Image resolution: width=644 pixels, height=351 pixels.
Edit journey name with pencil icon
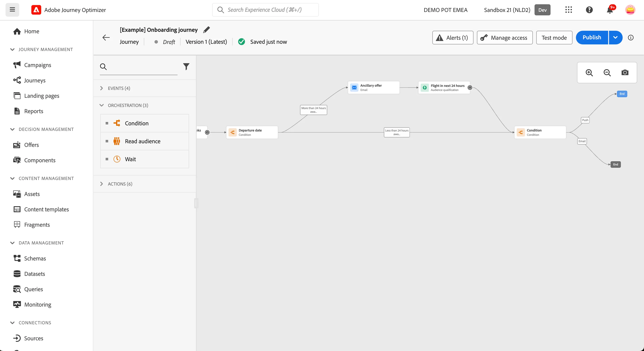coord(207,30)
